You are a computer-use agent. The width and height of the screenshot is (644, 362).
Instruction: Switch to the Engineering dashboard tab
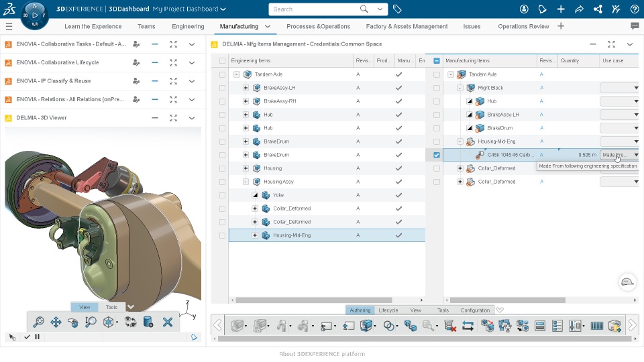(x=188, y=26)
